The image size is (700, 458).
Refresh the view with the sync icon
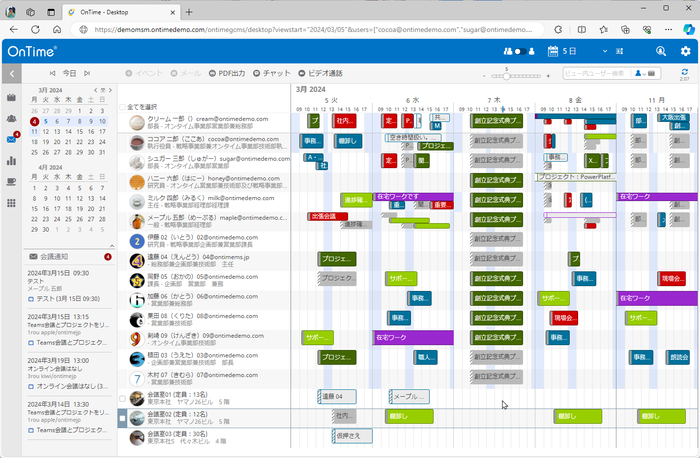click(684, 72)
